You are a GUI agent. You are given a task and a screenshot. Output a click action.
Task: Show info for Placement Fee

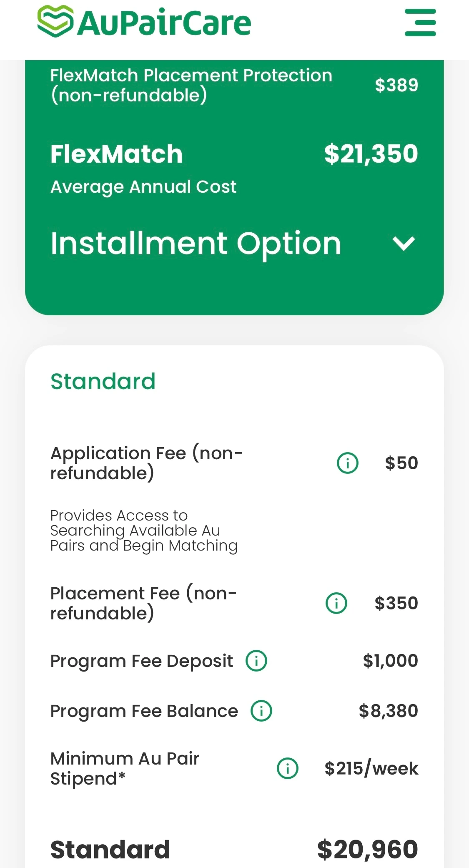(336, 603)
